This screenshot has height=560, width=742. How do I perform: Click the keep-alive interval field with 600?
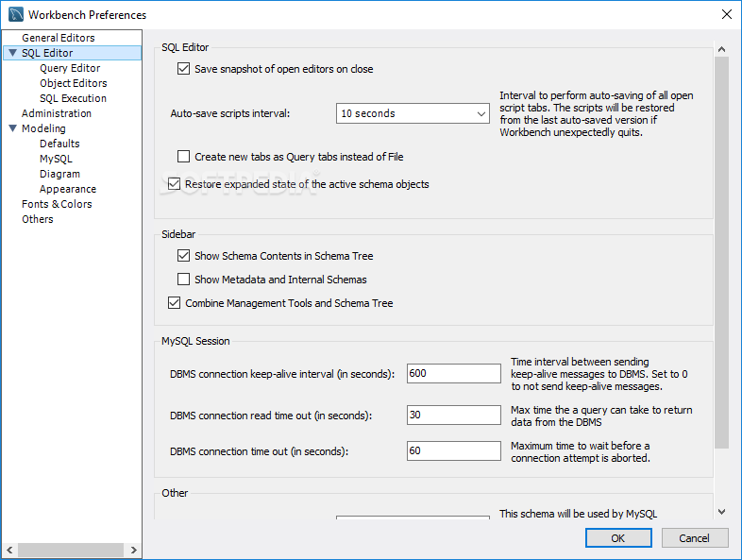coord(454,374)
